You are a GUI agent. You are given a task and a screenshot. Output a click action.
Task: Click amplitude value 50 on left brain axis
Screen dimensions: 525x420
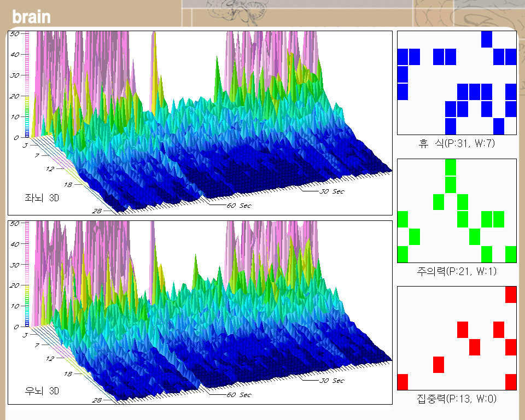pyautogui.click(x=15, y=34)
